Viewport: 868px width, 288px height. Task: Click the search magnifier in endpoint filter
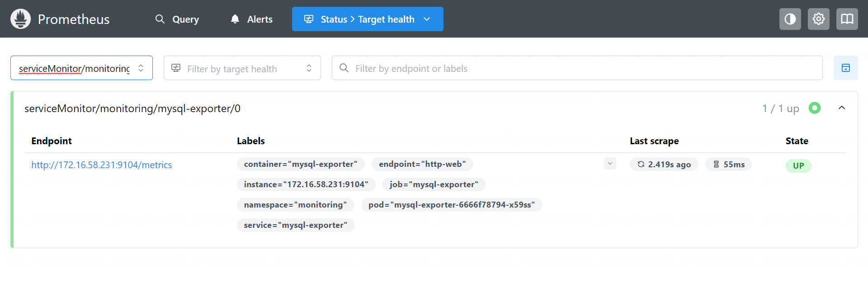(x=344, y=68)
